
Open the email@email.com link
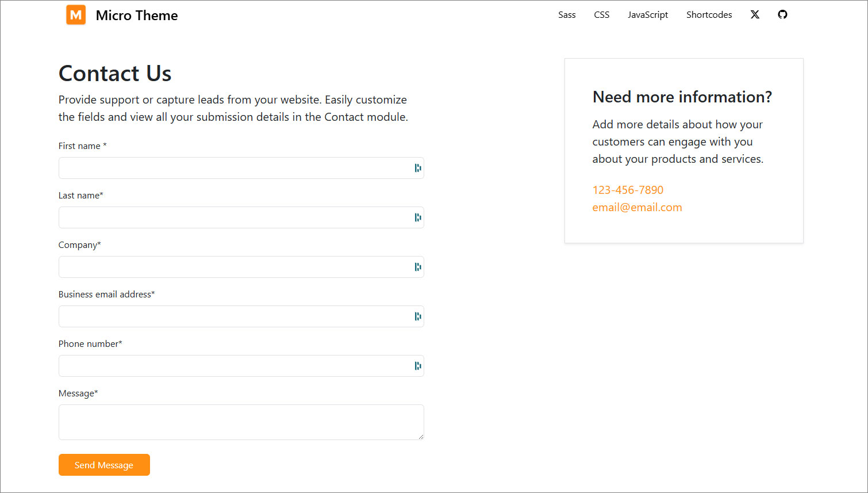(637, 207)
